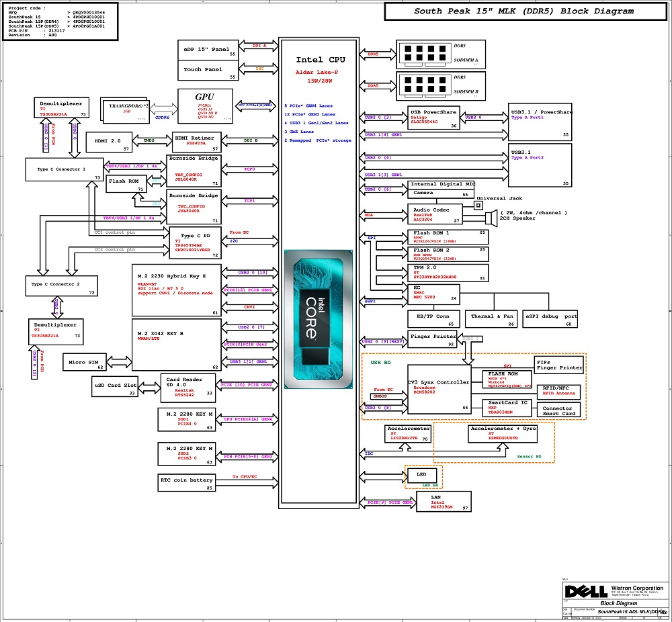Click the "Sensor BD" label
This screenshot has height=622, width=672.
pyautogui.click(x=529, y=456)
